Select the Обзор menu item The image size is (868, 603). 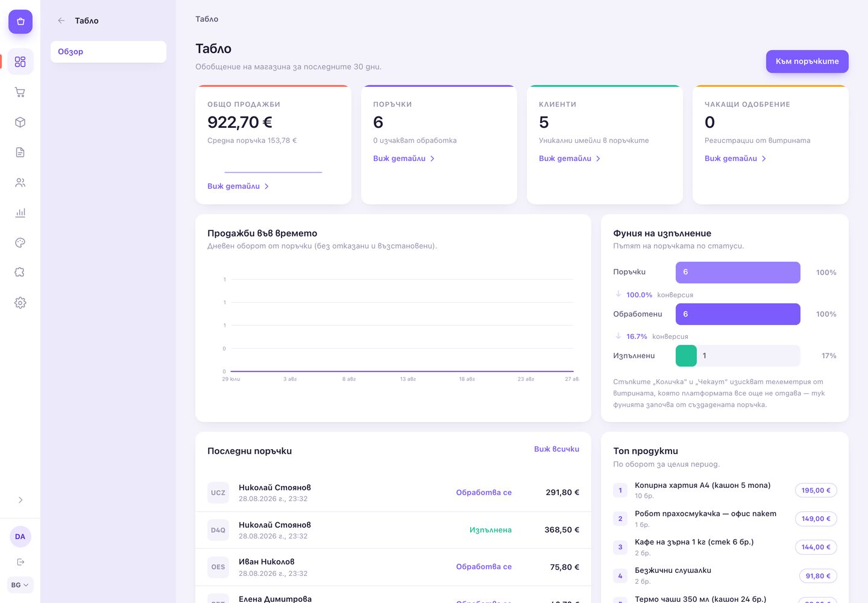tap(108, 52)
